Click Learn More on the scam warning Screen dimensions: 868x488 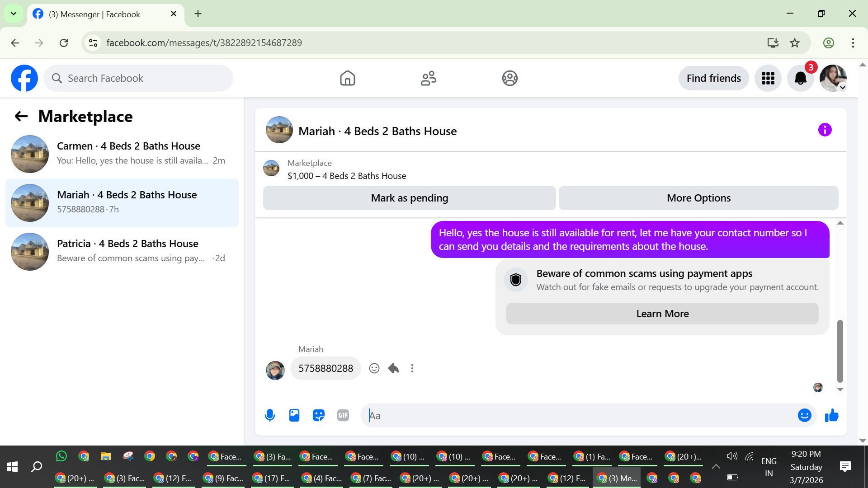point(662,314)
